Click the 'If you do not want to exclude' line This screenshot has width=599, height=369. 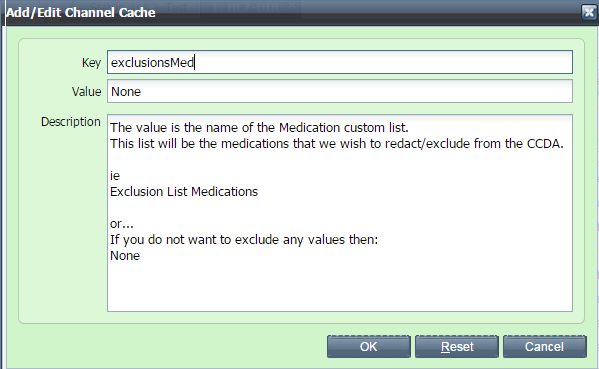244,240
